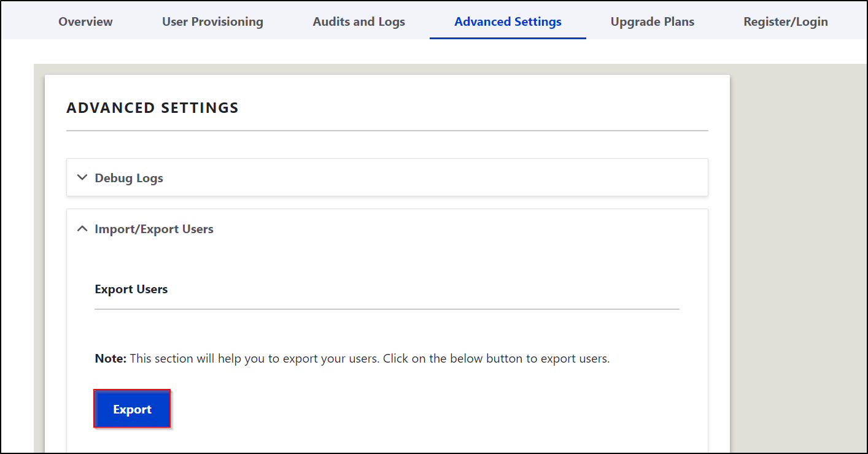The image size is (868, 454).
Task: Click the ADVANCED SETTINGS page heading
Action: [152, 108]
